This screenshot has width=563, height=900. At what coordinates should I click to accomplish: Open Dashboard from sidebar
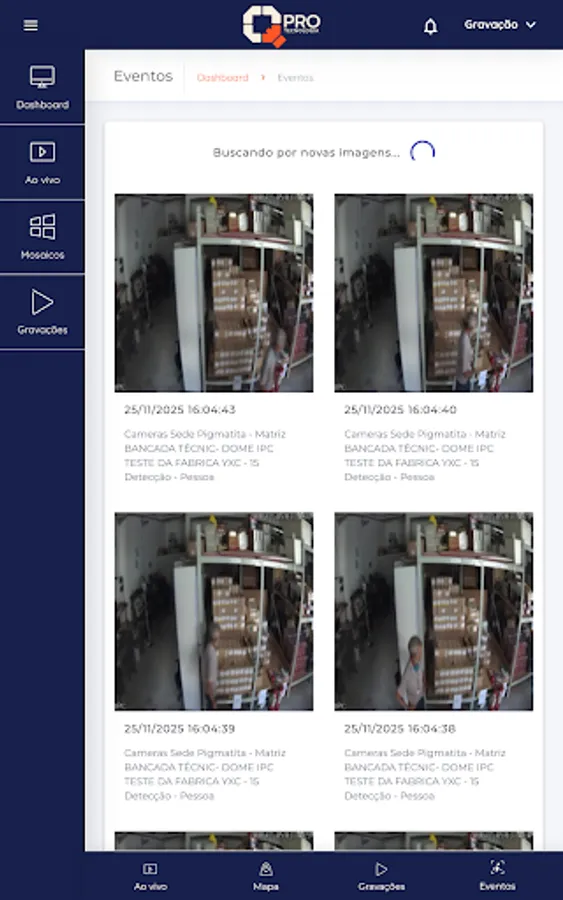pos(42,87)
